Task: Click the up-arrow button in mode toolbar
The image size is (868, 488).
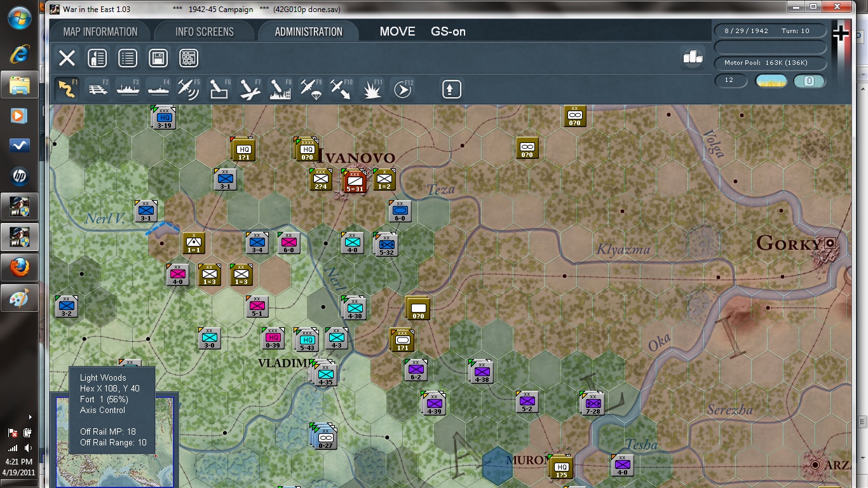Action: [451, 89]
